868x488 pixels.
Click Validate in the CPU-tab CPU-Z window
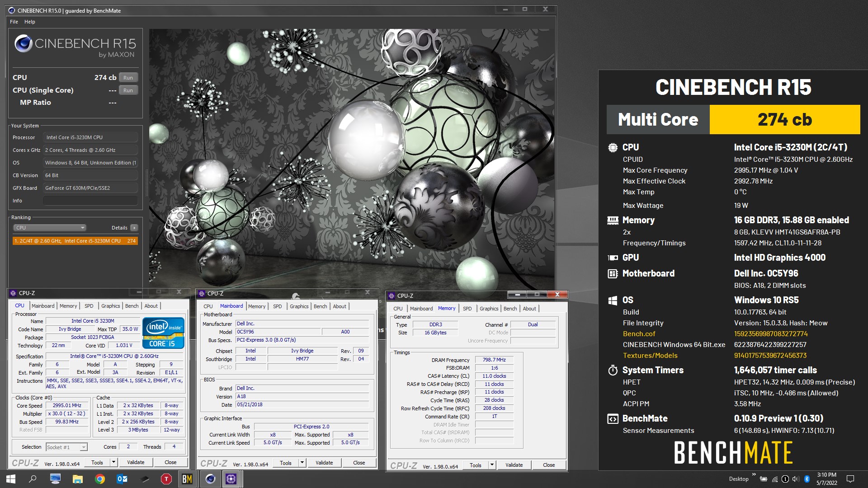136,462
